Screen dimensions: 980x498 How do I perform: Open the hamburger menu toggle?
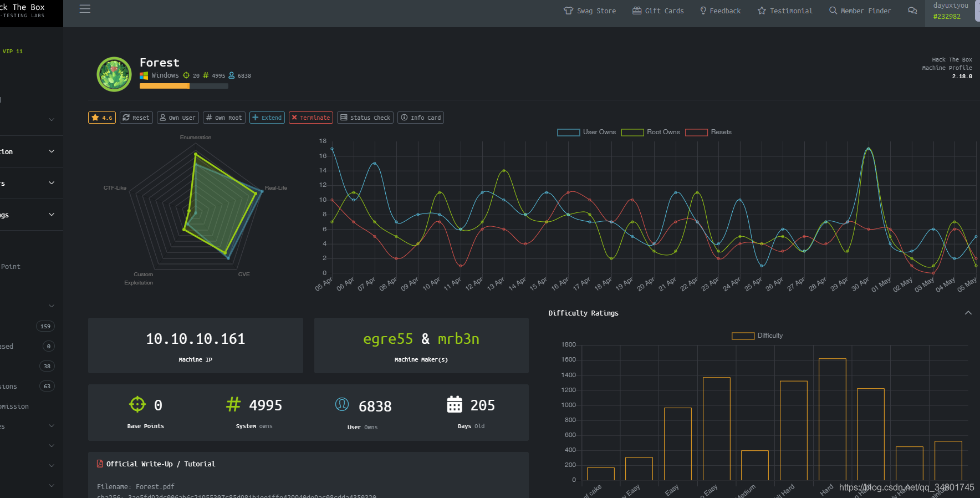(x=85, y=9)
